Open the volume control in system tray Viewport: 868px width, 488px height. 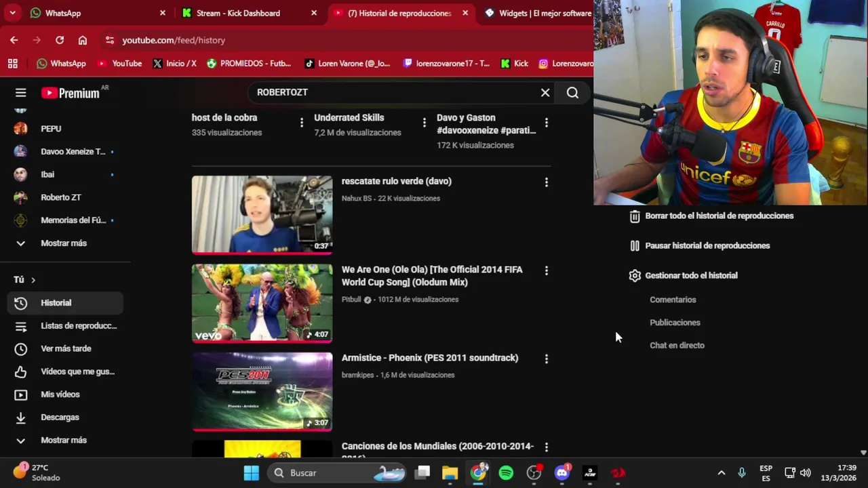pos(806,473)
